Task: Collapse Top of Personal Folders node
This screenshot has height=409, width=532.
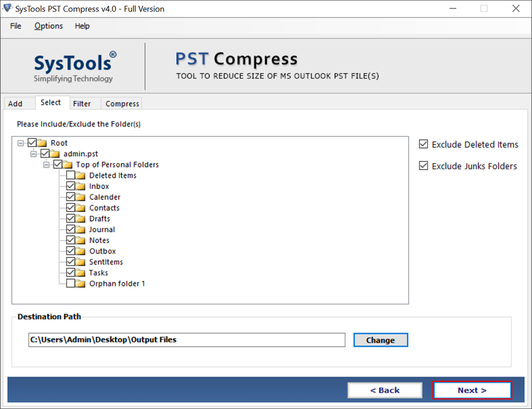Action: click(x=46, y=165)
